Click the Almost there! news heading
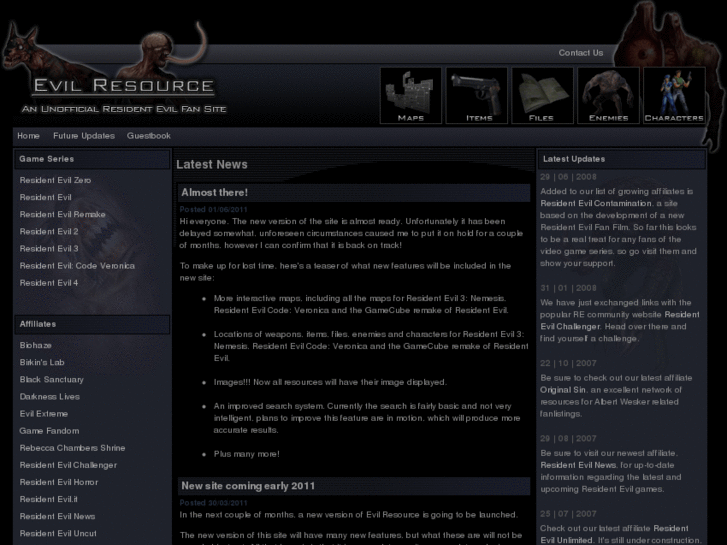 214,192
